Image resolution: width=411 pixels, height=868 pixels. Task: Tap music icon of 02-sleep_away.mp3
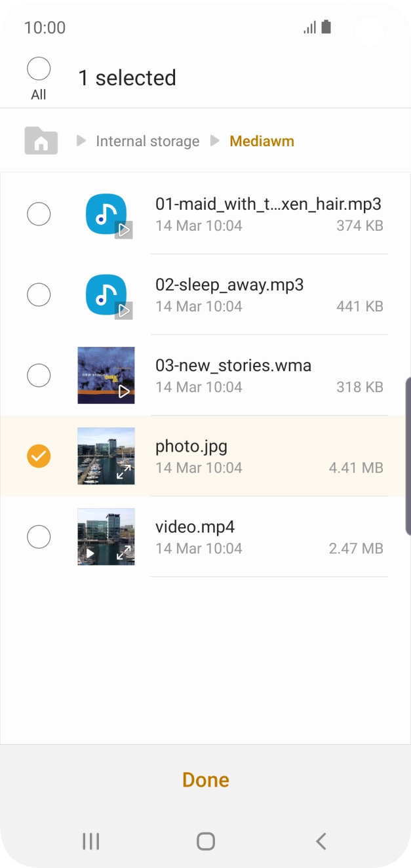(x=106, y=296)
